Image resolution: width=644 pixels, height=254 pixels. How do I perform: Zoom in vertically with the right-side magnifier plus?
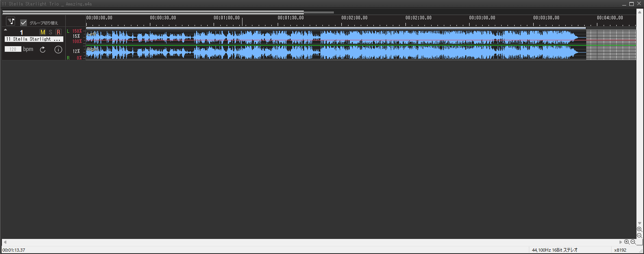tap(639, 230)
